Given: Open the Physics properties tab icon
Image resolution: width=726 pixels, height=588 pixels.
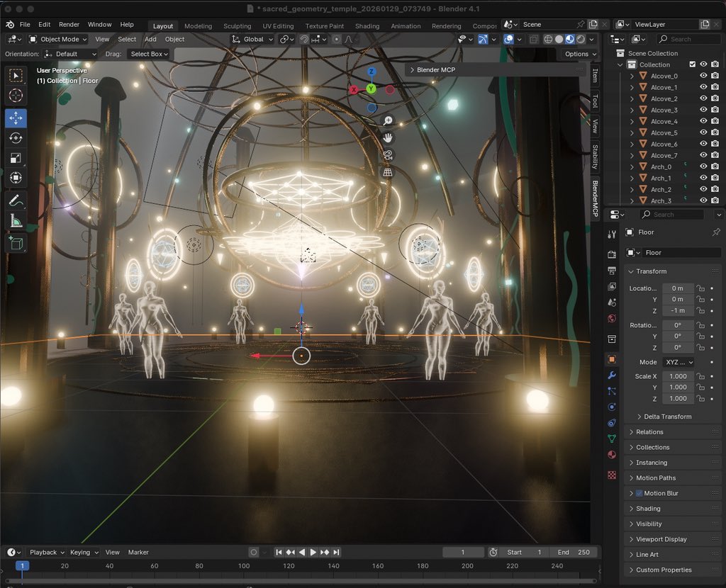Looking at the screenshot, I should point(612,407).
